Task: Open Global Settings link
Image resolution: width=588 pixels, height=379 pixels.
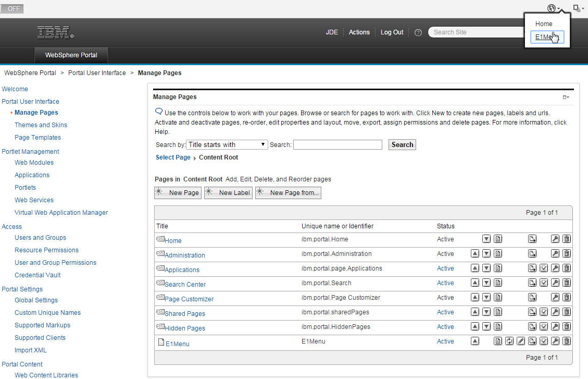Action: [x=36, y=300]
